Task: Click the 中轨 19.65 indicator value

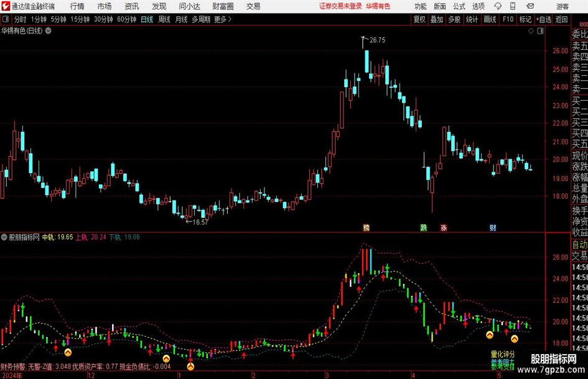Action: (57, 237)
